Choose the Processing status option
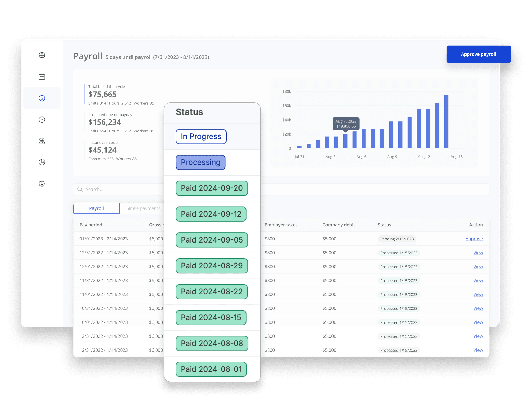The image size is (532, 404). coord(201,162)
